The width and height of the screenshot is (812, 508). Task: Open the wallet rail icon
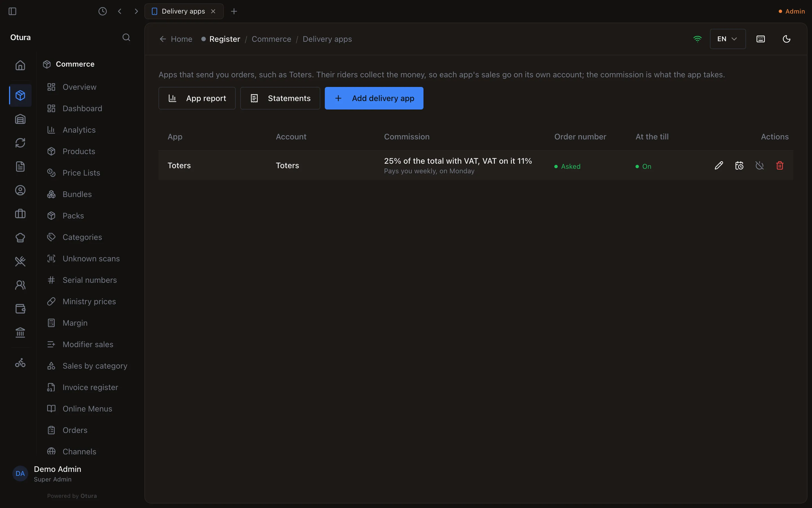[21, 309]
